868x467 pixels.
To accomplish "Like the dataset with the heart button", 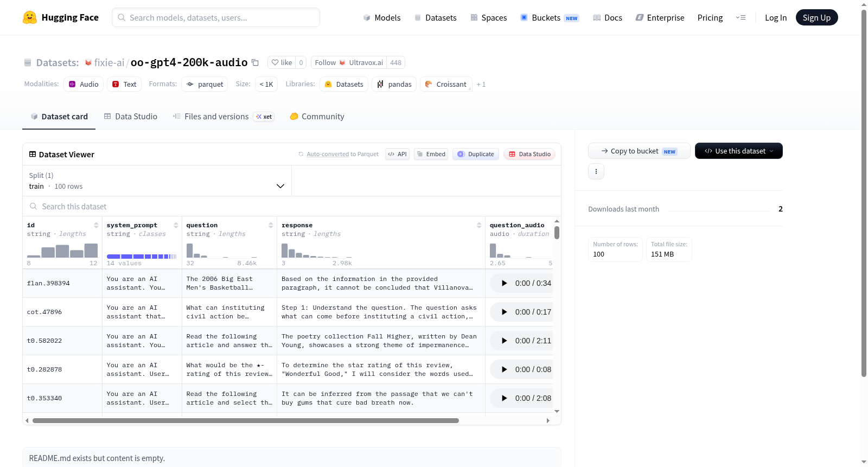I will 282,62.
